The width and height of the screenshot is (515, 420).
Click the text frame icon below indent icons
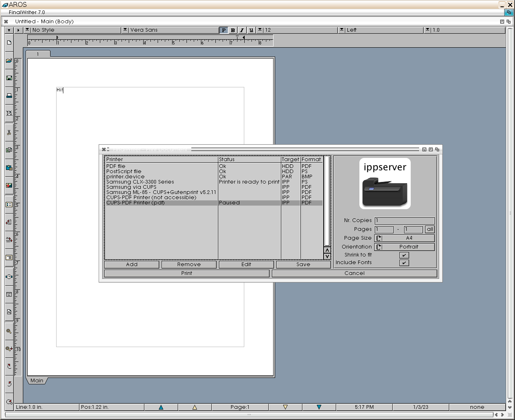tap(9, 258)
